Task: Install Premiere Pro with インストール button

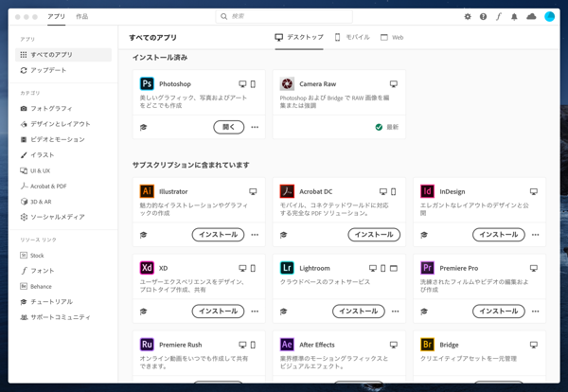Action: 499,312
